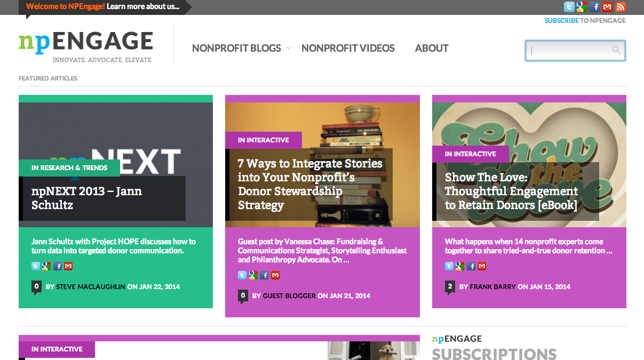Viewport: 644px width, 360px height.
Task: Share Show The Love article on Twitter
Action: click(449, 266)
